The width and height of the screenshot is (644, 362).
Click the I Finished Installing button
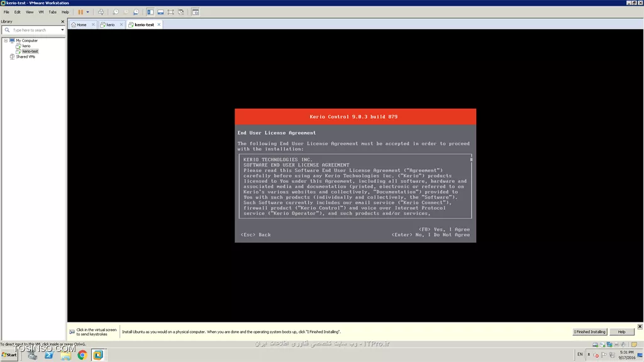[590, 332]
